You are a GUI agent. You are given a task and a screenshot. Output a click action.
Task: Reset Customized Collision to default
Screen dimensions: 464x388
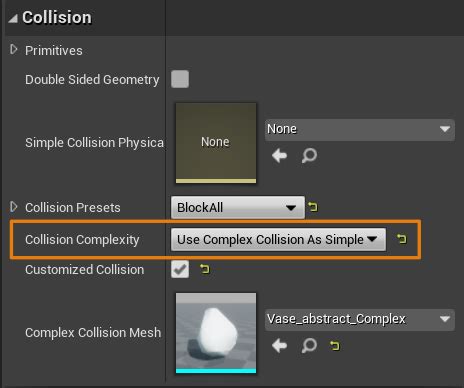point(204,269)
